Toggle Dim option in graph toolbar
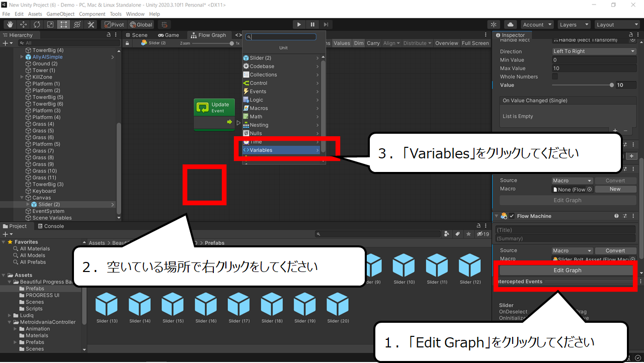Screen dimensions: 644x363 click(x=359, y=43)
